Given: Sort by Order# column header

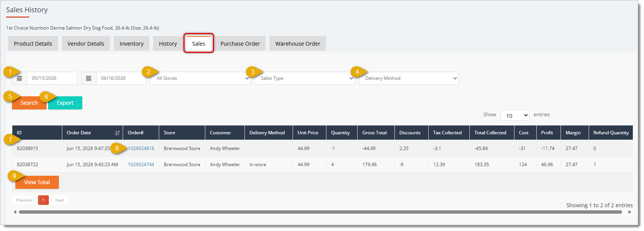Looking at the screenshot, I should click(x=141, y=133).
